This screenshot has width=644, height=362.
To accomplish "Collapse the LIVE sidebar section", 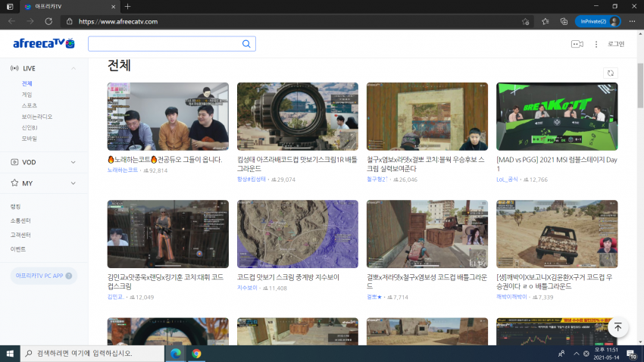I will click(73, 68).
